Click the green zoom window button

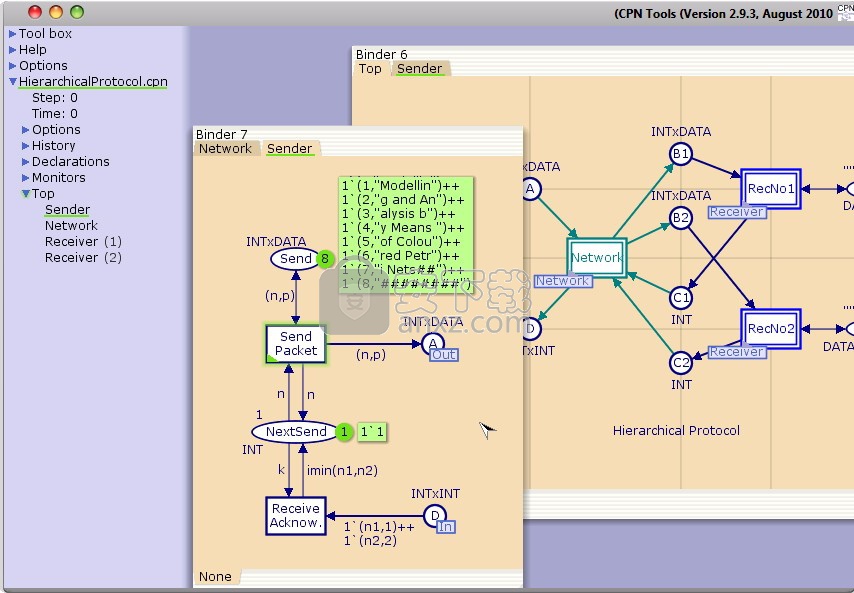pos(77,12)
